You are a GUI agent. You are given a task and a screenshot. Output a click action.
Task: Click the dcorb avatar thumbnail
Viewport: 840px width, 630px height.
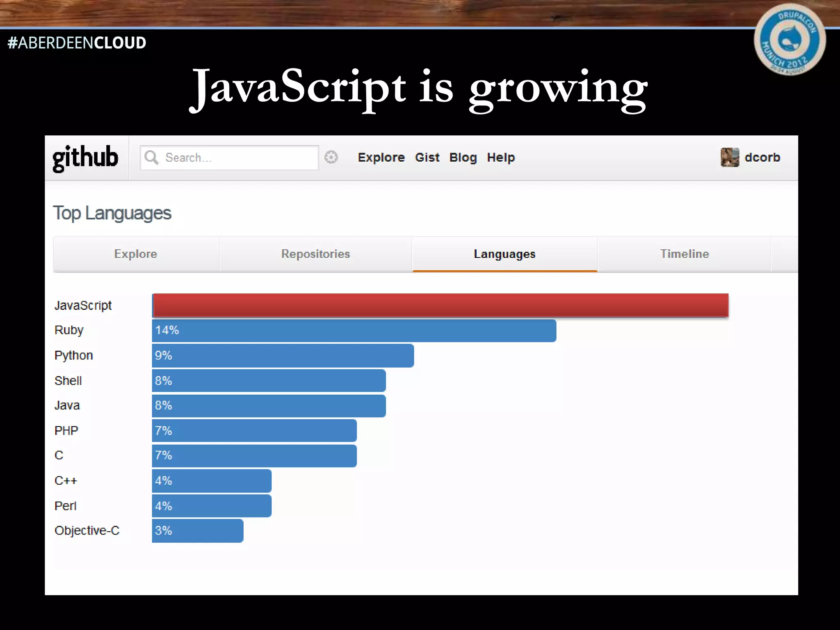(730, 157)
